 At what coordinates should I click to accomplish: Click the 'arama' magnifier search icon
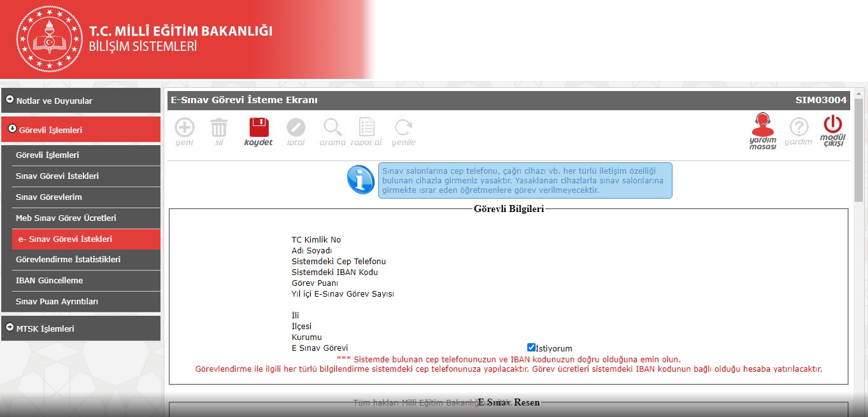click(x=332, y=129)
